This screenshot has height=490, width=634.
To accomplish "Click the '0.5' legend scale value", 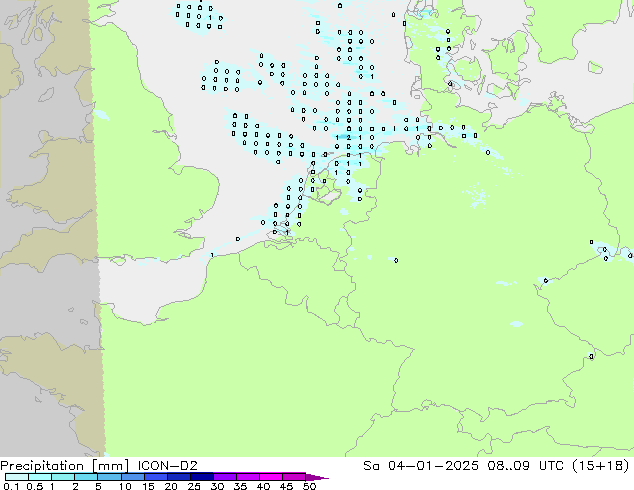I will pyautogui.click(x=35, y=486).
